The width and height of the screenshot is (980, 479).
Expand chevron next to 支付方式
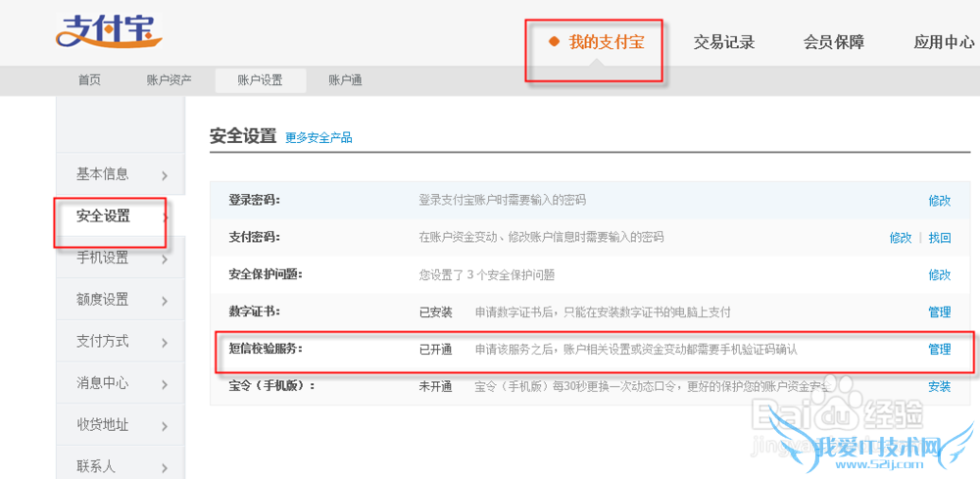pos(165,343)
